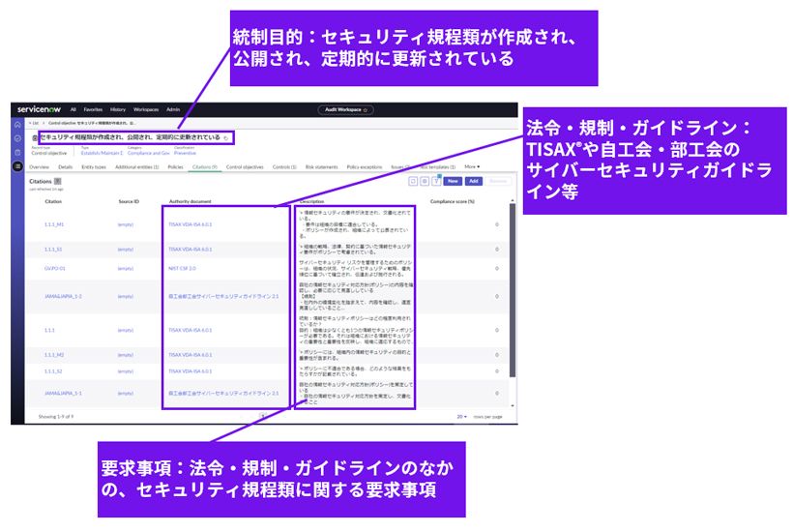The image size is (793, 532).
Task: Click the vertical scrollbar of citations list
Action: pyautogui.click(x=511, y=290)
